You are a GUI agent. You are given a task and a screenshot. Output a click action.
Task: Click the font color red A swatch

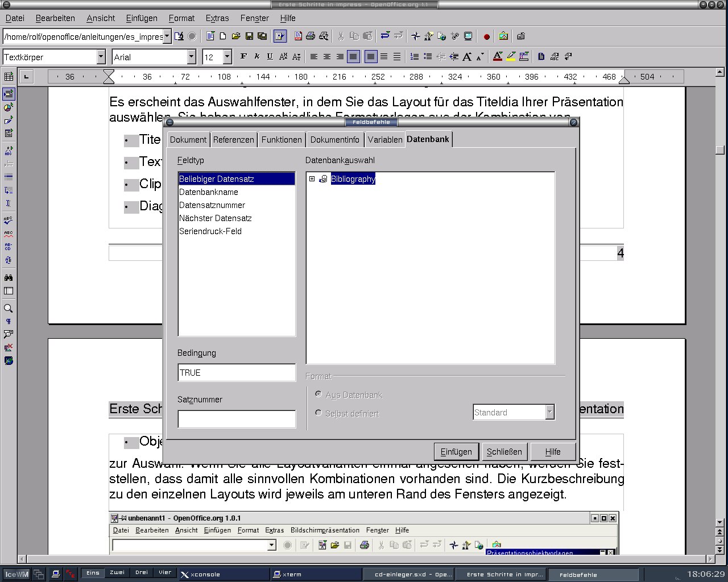point(498,56)
